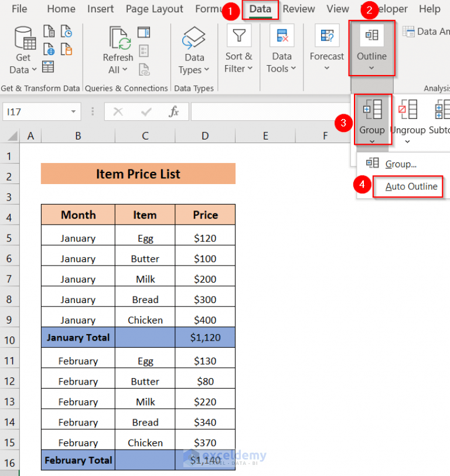
Task: Click the formula bar Enter checkmark
Action: (146, 112)
